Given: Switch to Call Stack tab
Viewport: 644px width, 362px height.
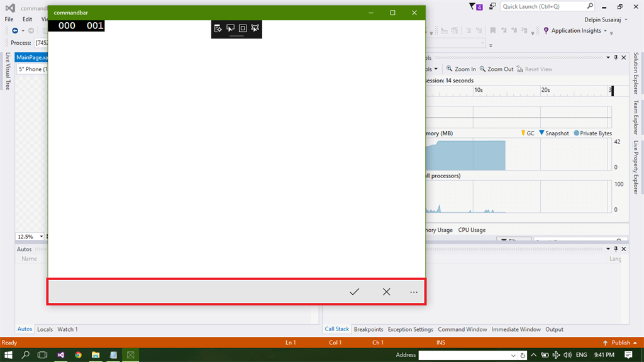Looking at the screenshot, I should click(337, 329).
